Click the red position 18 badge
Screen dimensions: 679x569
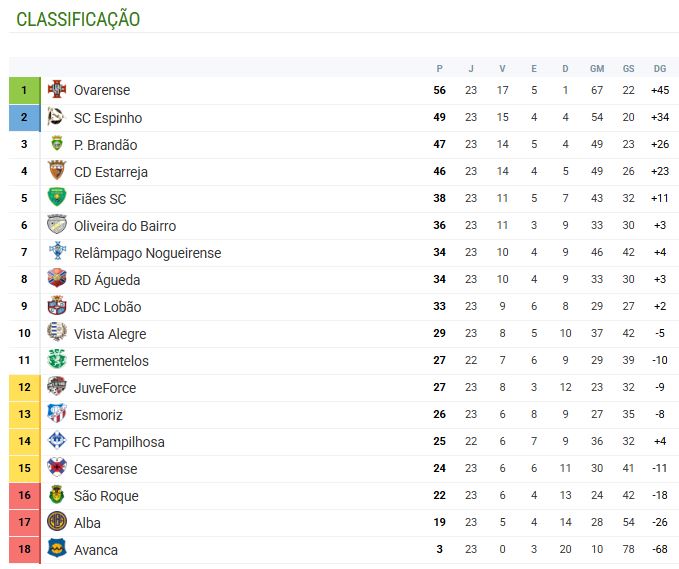tap(24, 549)
